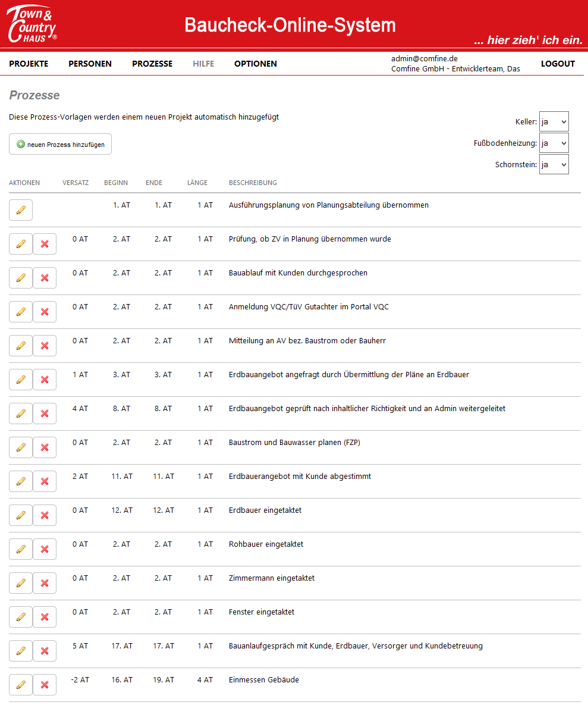Delete 'Mitteilung an AV bez. Baustrom' row
Screen dimensions: 588x705
point(45,346)
